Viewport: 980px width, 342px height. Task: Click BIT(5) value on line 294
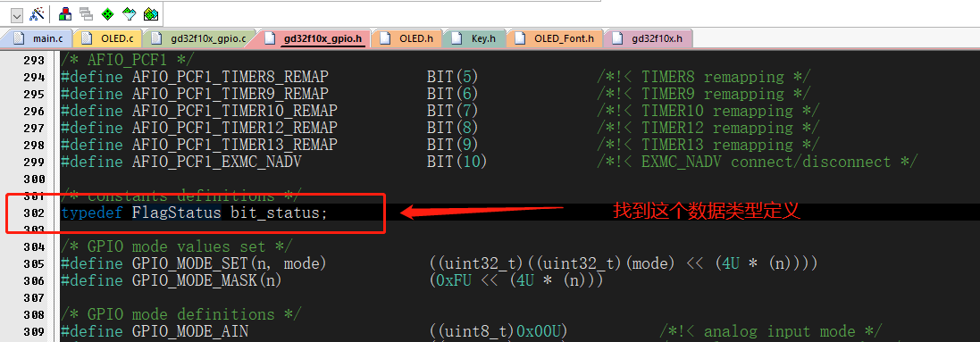pyautogui.click(x=453, y=78)
